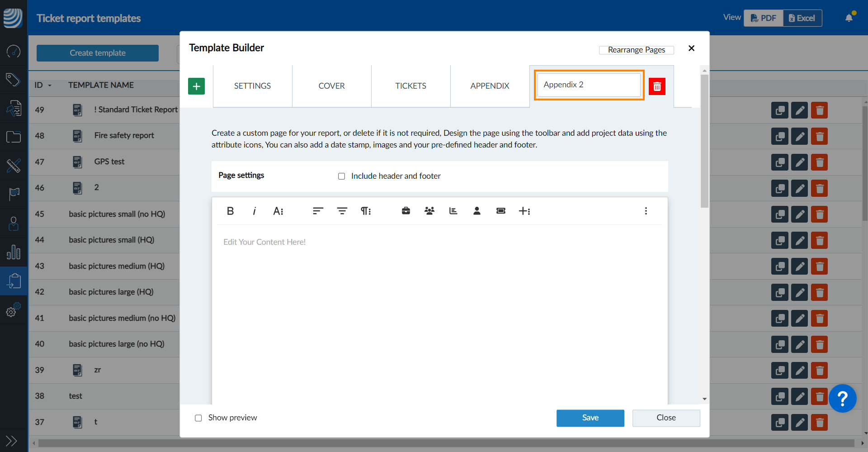Enable Include header and footer
868x452 pixels.
[342, 176]
